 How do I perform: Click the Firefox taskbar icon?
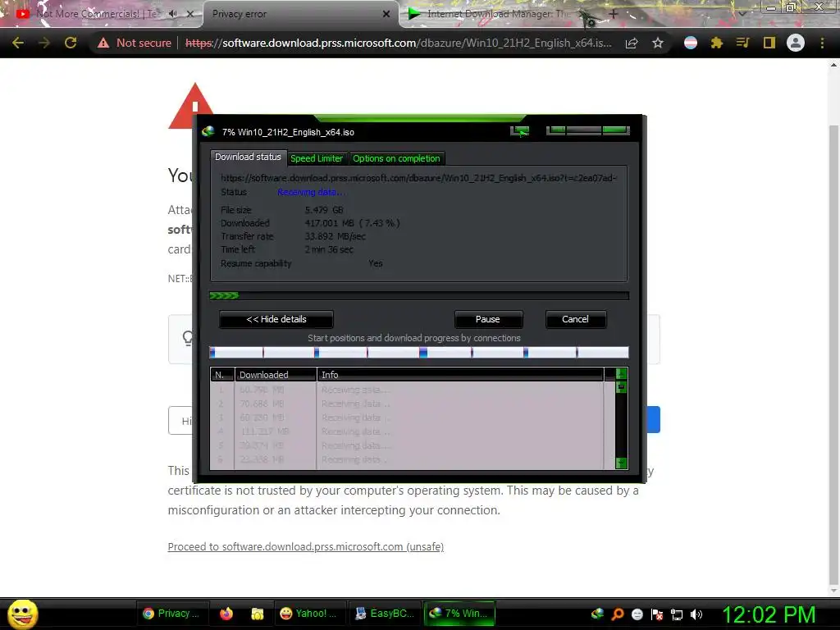(226, 614)
